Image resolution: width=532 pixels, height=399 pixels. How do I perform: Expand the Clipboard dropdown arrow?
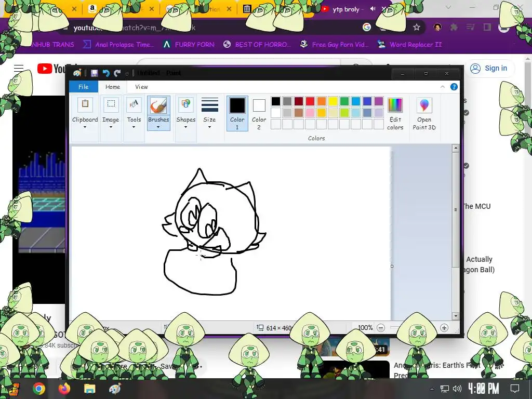(x=85, y=127)
